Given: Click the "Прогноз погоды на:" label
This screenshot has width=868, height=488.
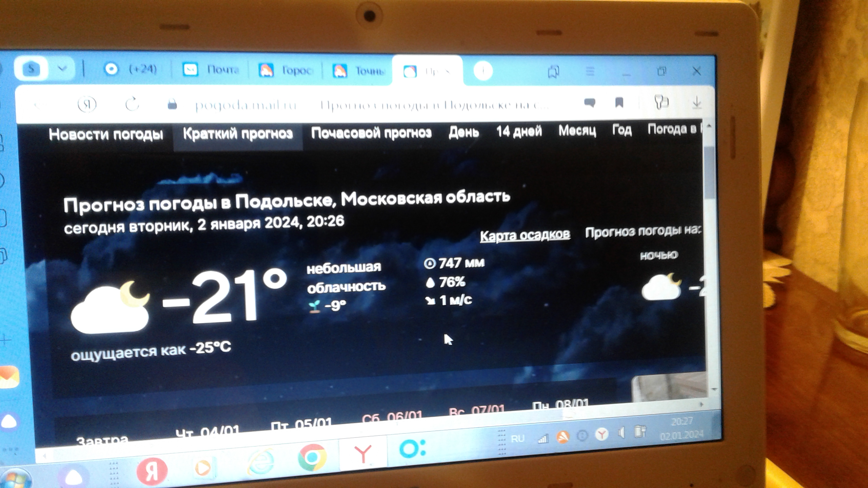Looking at the screenshot, I should [x=643, y=231].
